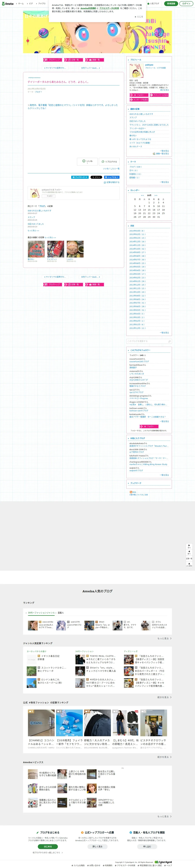The image size is (195, 868).
Task: Open the CHANEL ranked article thumbnail
Action: click(41, 723)
